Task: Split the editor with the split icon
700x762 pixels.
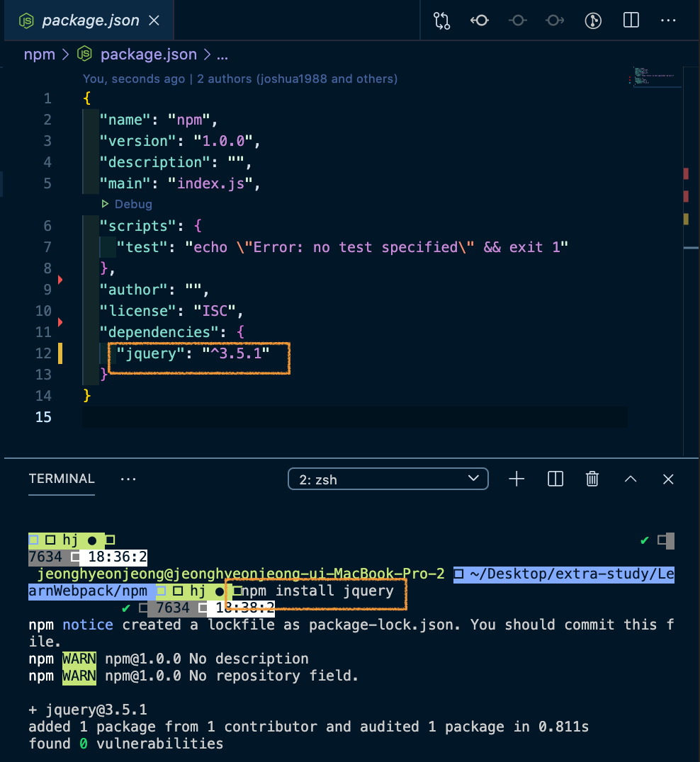Action: [631, 21]
